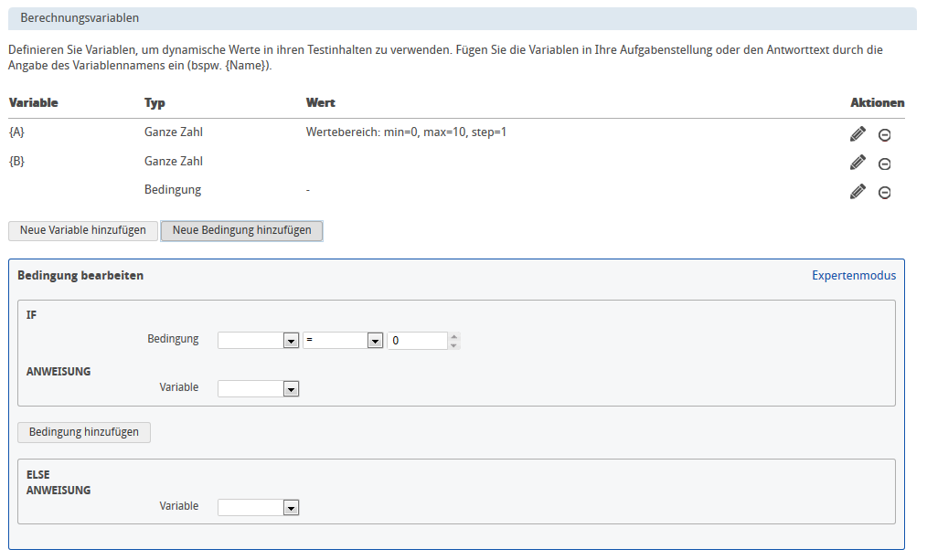Open the comparison operator dropdown showing =

(x=343, y=341)
